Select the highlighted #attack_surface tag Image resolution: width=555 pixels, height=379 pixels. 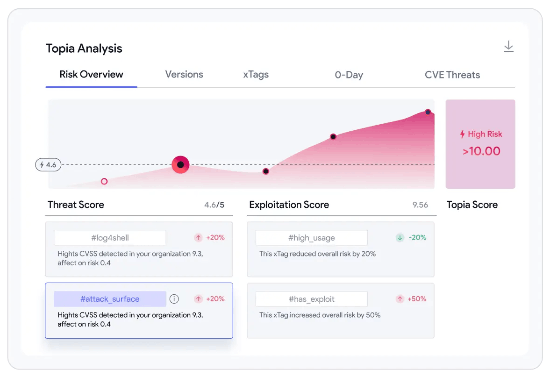(110, 299)
